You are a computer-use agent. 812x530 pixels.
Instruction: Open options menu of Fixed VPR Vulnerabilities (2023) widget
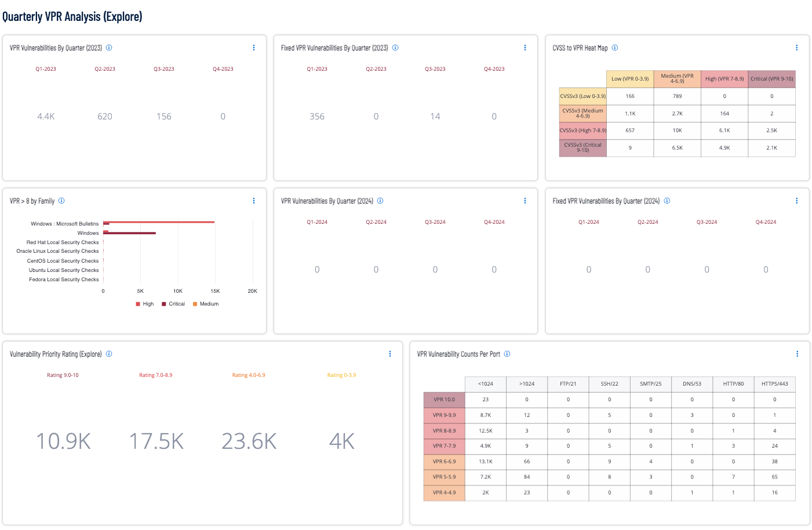point(525,48)
